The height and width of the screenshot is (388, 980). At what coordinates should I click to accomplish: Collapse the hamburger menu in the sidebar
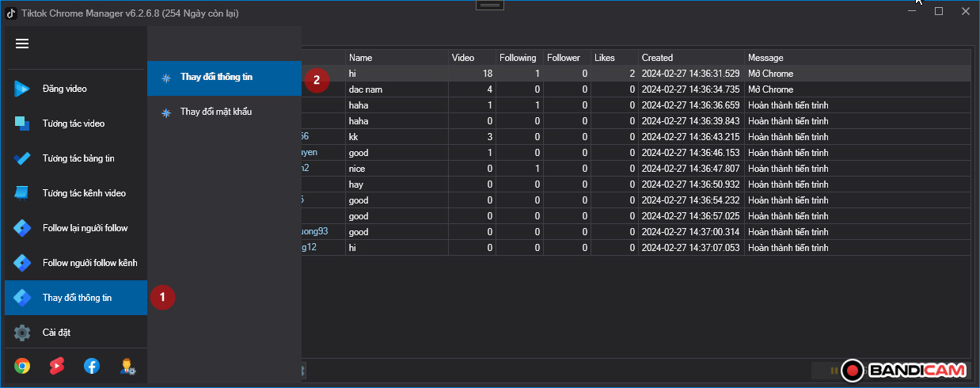tap(22, 44)
